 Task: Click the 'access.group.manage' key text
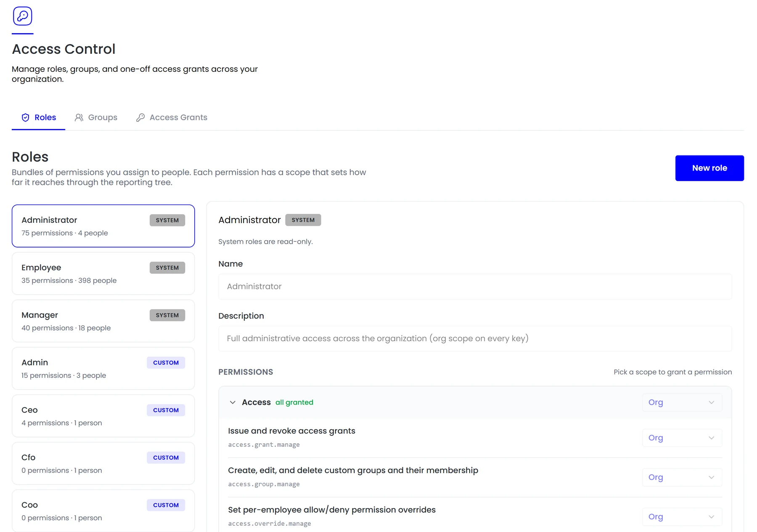tap(264, 484)
